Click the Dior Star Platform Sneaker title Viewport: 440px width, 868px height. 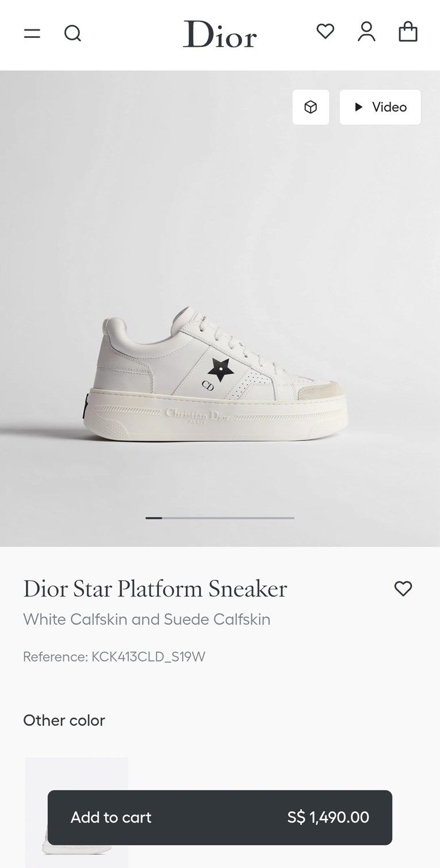155,589
